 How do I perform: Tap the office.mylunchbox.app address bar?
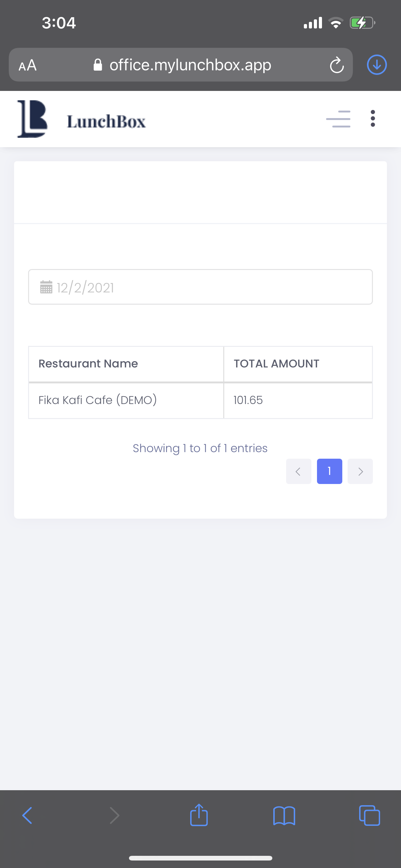tap(190, 65)
